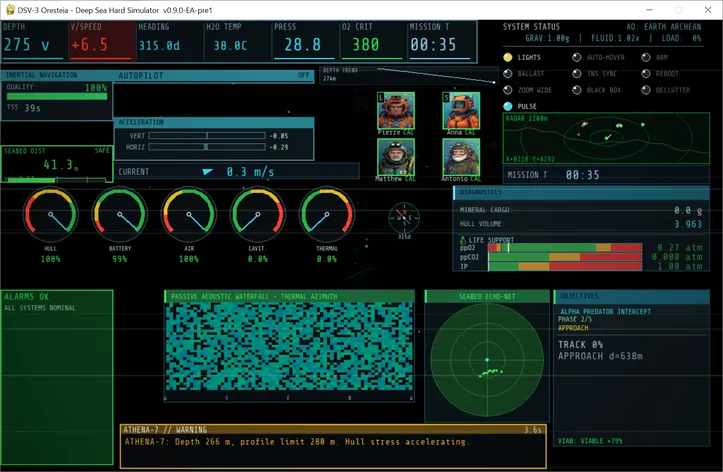Click the ALARMS OK panel

pyautogui.click(x=57, y=377)
